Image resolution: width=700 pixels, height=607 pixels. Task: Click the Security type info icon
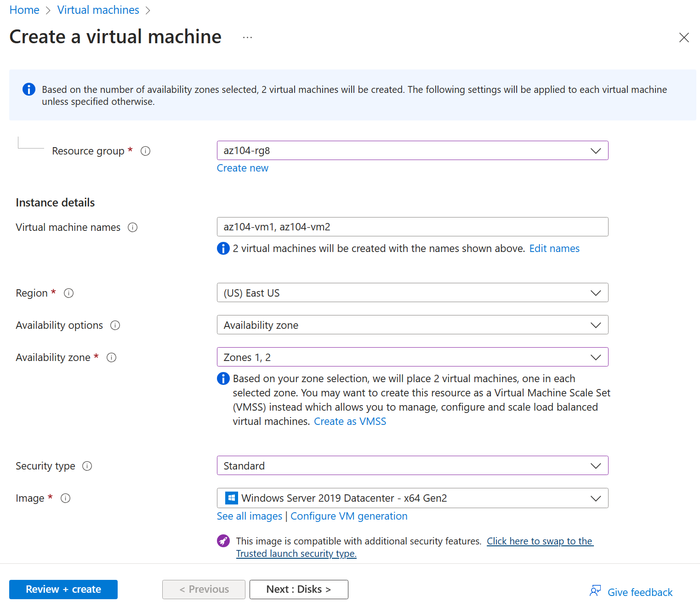[x=87, y=466]
